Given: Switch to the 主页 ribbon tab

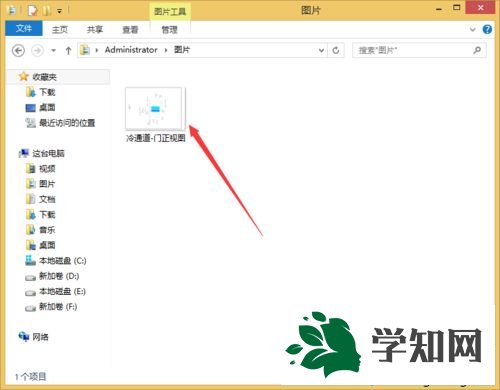Looking at the screenshot, I should pyautogui.click(x=60, y=30).
